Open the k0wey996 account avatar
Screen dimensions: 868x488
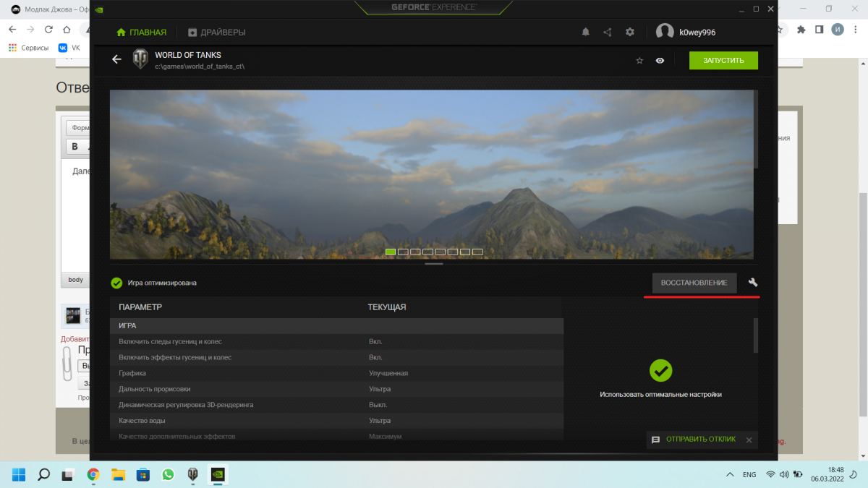pyautogui.click(x=665, y=32)
